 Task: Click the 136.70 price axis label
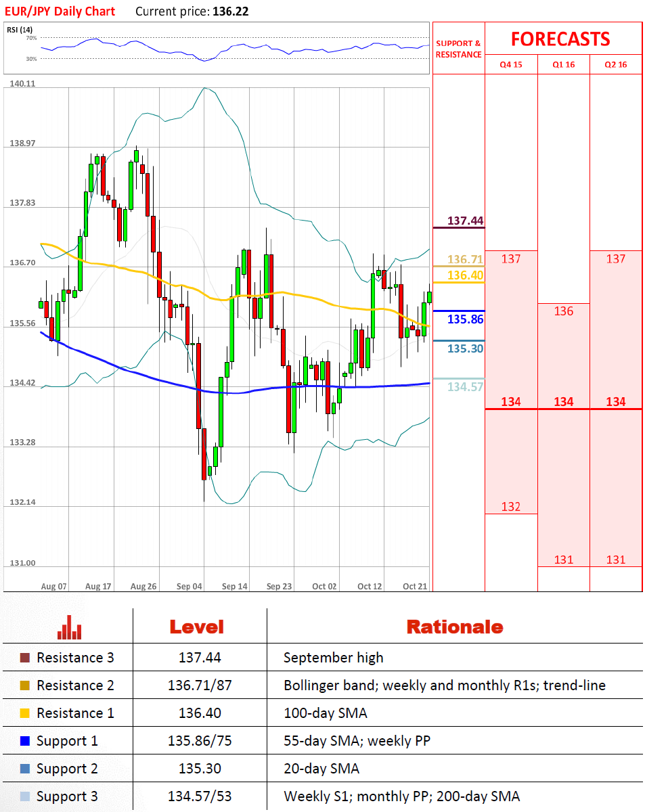click(x=22, y=263)
